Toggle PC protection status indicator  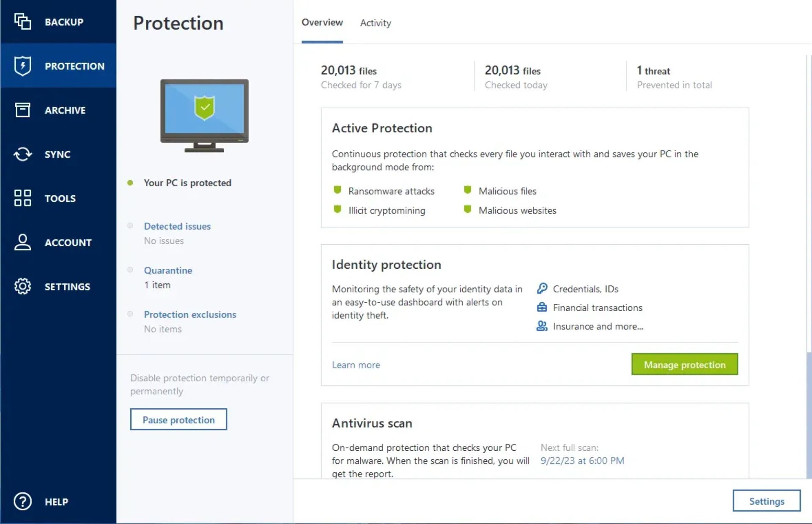click(x=130, y=182)
